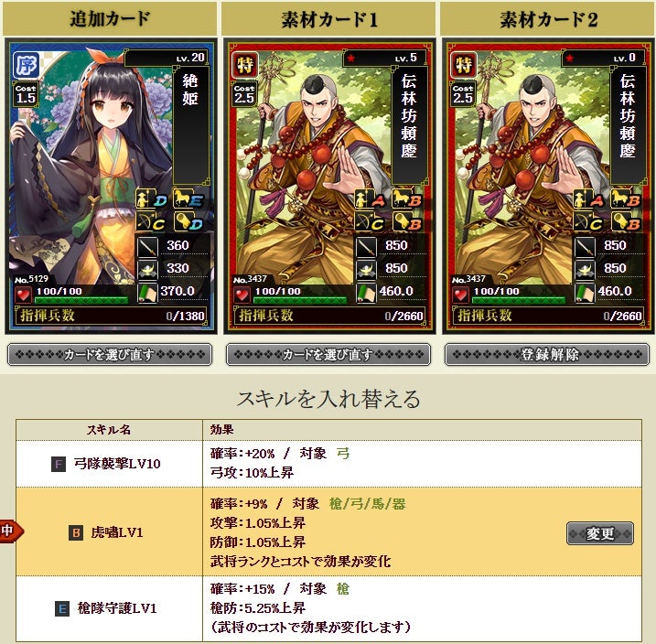Click the B rank icon beside 虎嘯LV1
The image size is (656, 644).
tap(76, 532)
